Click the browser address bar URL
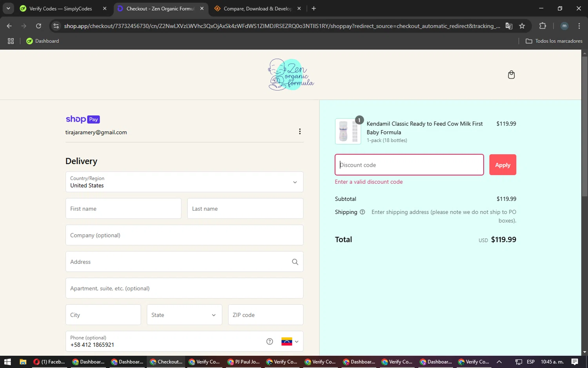 [x=282, y=26]
